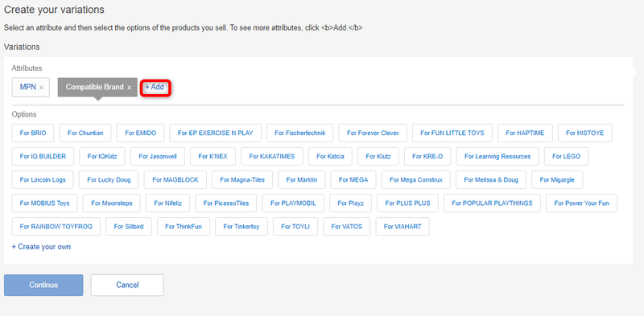Click the For MAGBLOCK option
Image resolution: width=644 pixels, height=316 pixels.
pyautogui.click(x=175, y=180)
